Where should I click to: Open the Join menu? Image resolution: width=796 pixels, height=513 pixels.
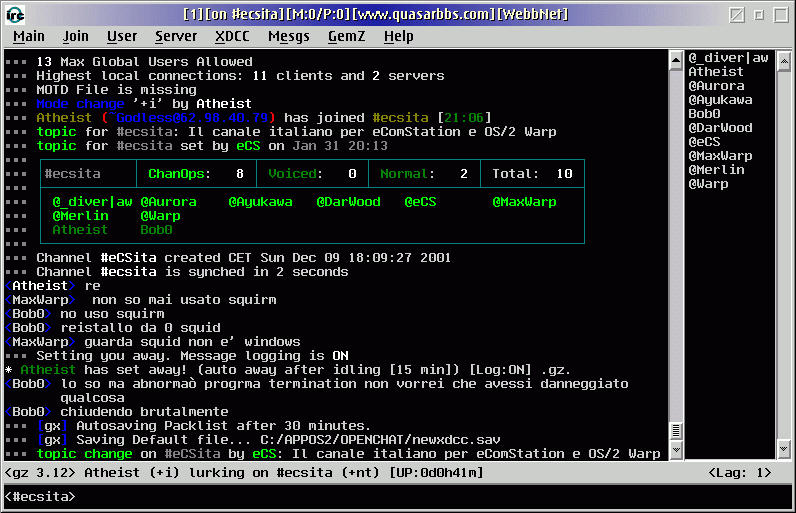[x=75, y=36]
